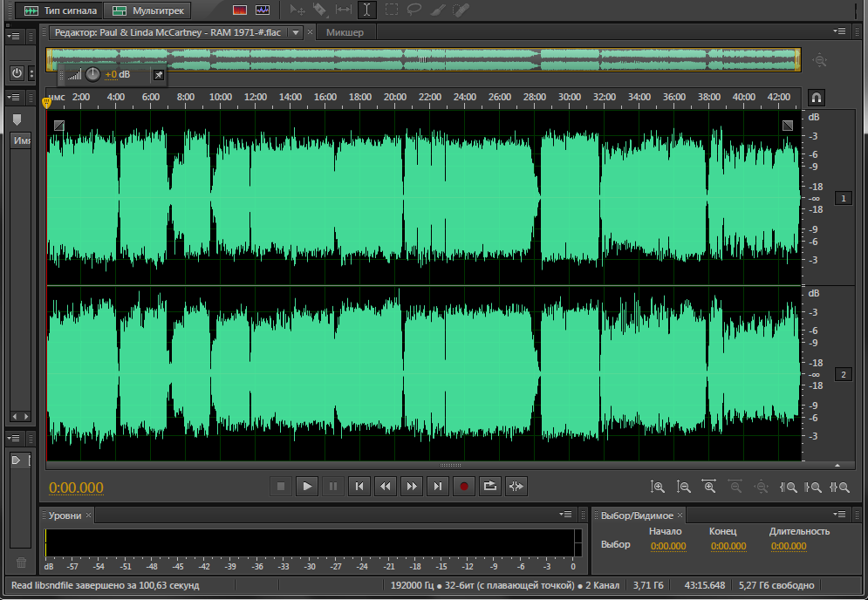
Task: Click the 0:00.000 current time display
Action: 77,487
